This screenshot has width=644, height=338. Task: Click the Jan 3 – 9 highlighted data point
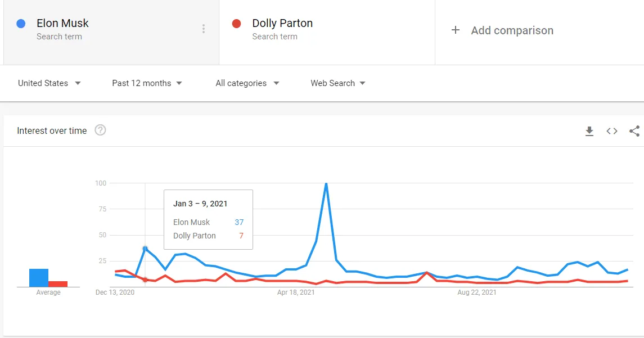pyautogui.click(x=145, y=249)
